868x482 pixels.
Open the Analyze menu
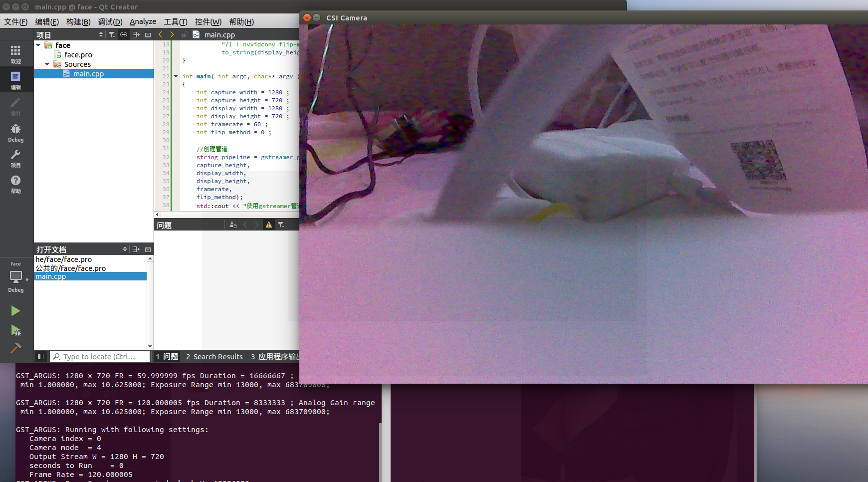(x=143, y=22)
